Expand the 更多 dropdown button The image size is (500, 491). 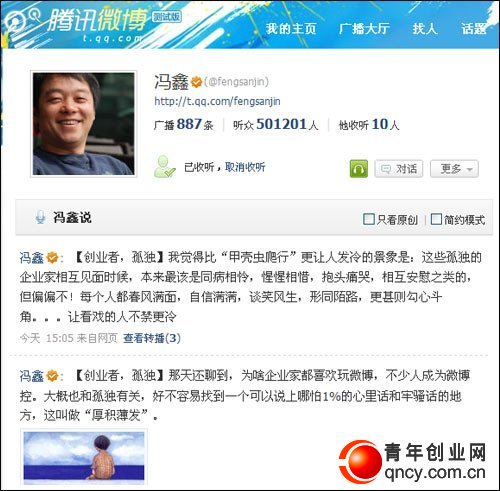coord(454,169)
